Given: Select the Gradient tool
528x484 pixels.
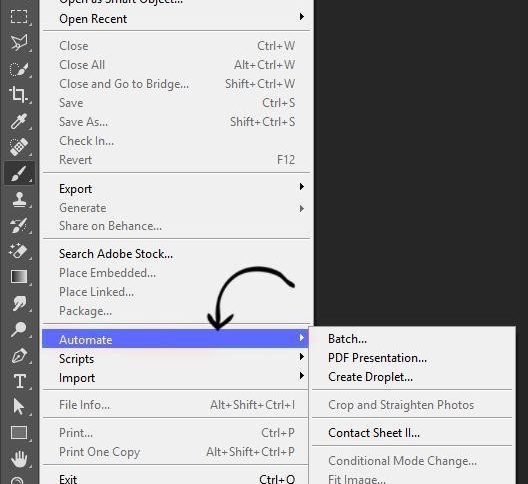Looking at the screenshot, I should [19, 277].
